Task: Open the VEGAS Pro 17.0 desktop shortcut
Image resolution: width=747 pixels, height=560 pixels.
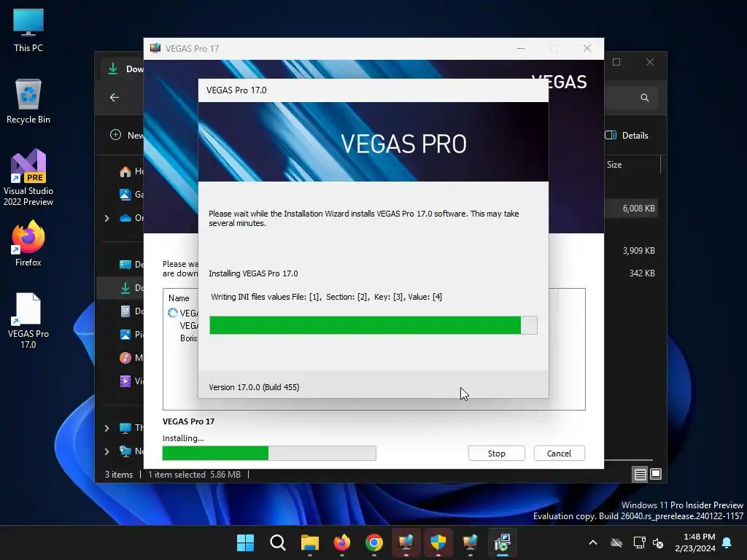Action: point(28,321)
